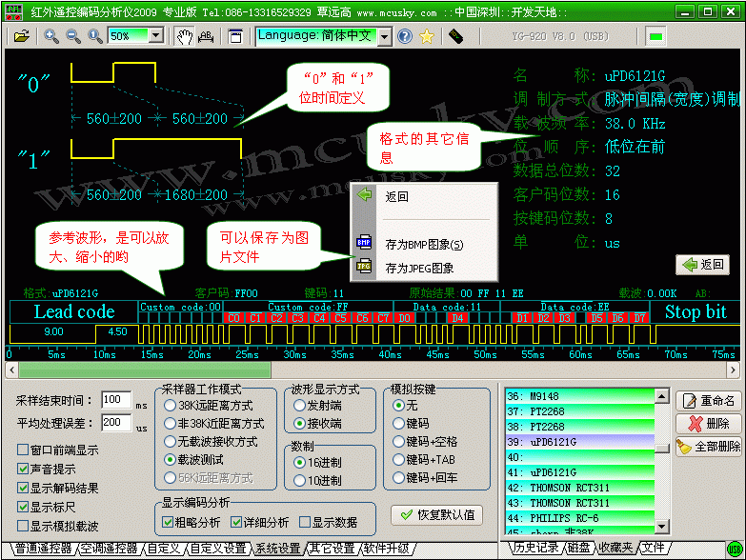
Task: Click the help question mark icon
Action: point(405,36)
